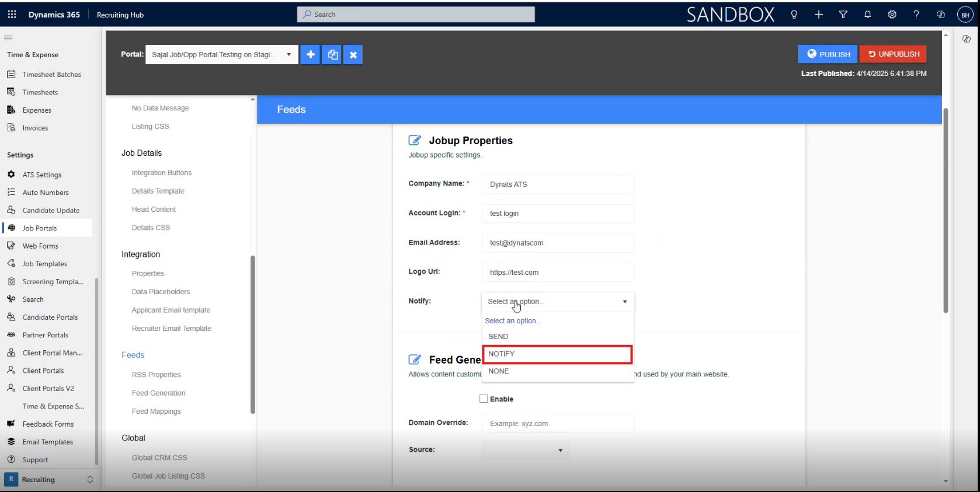Open the Copilot icon in header
The height and width of the screenshot is (492, 980).
coord(941,15)
